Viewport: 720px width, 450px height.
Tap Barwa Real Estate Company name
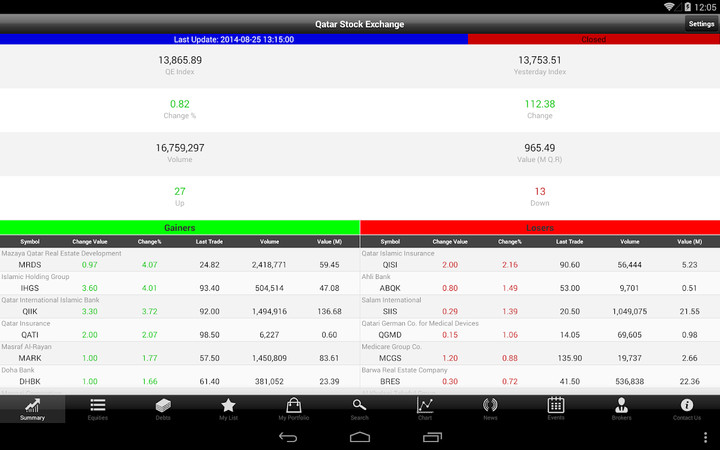(x=405, y=370)
